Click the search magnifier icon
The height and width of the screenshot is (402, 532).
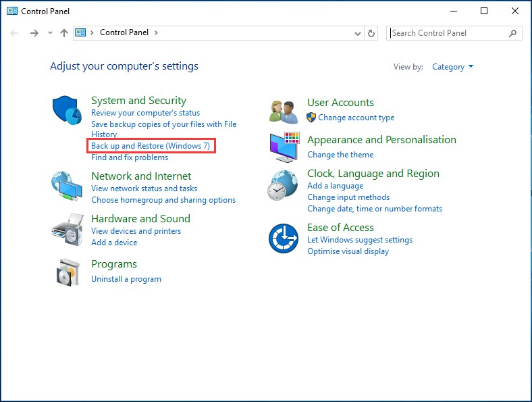(x=512, y=33)
